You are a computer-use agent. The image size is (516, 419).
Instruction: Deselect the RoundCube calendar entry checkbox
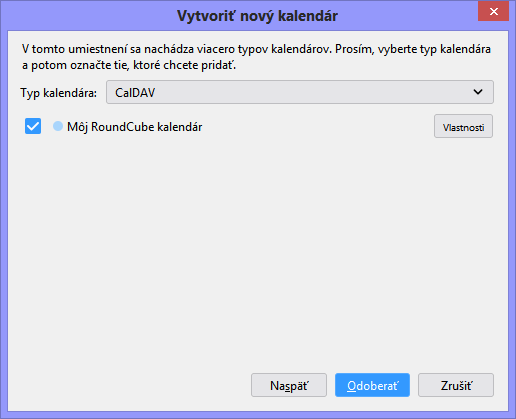click(33, 126)
